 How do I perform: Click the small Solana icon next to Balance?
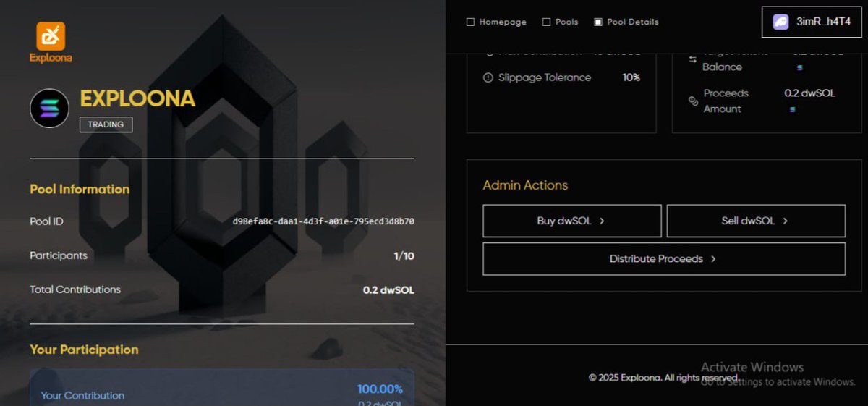click(x=799, y=67)
